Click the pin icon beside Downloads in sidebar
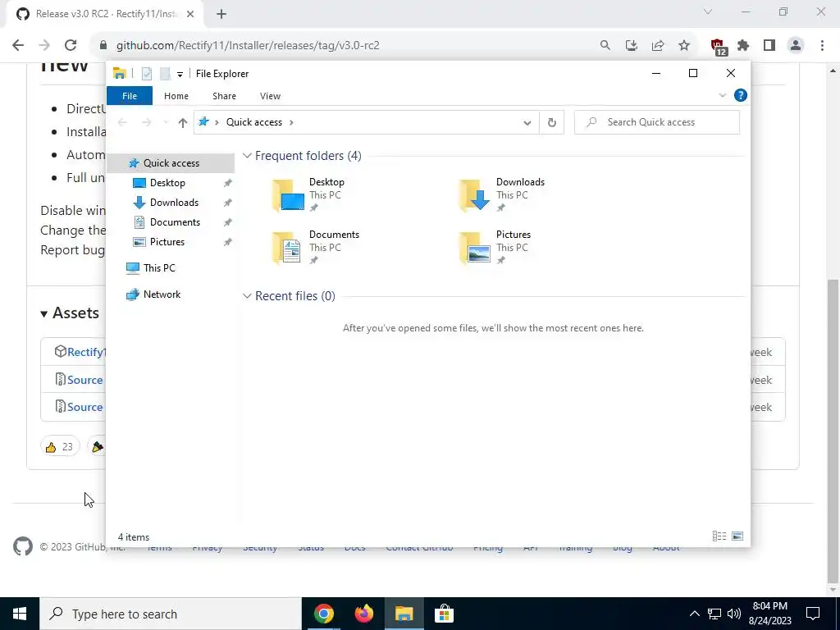This screenshot has width=840, height=630. (x=228, y=203)
